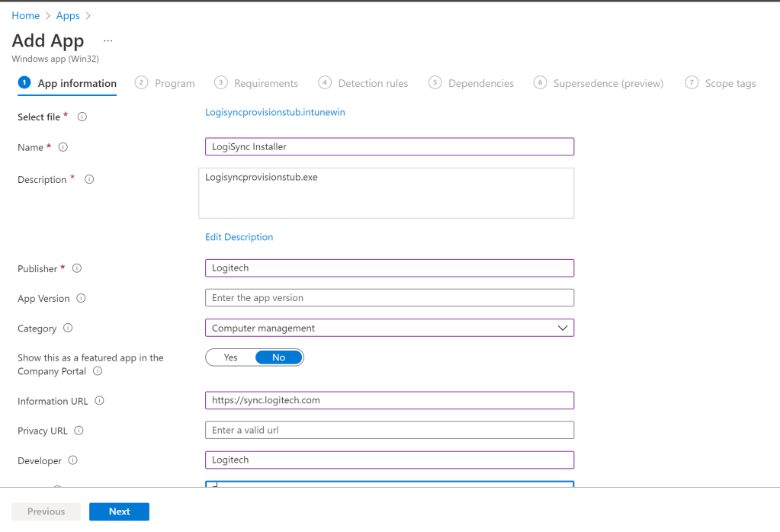The width and height of the screenshot is (780, 532).
Task: Click the Edit Description link
Action: [x=239, y=237]
